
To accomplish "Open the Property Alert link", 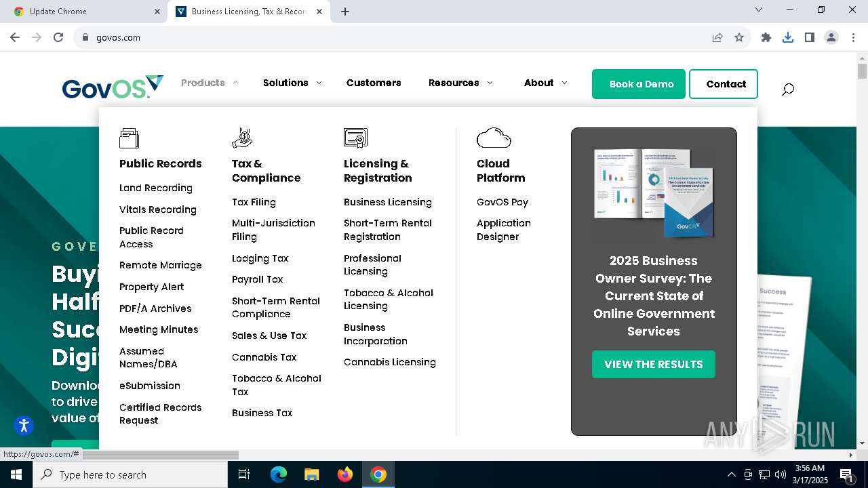I will 151,287.
